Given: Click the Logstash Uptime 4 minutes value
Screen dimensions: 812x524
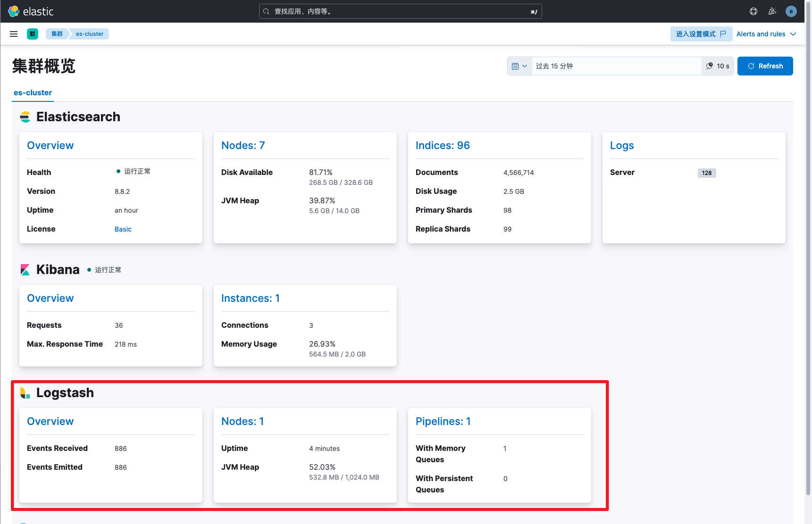Looking at the screenshot, I should 324,449.
